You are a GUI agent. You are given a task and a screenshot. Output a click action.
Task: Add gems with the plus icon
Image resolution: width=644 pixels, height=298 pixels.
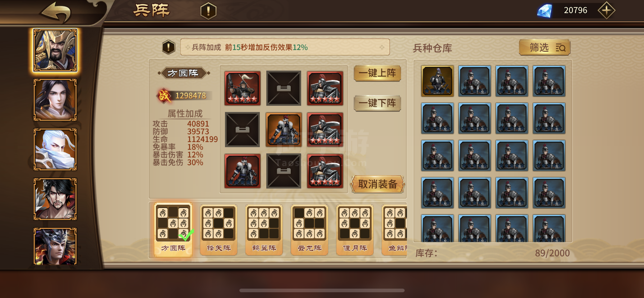click(606, 10)
